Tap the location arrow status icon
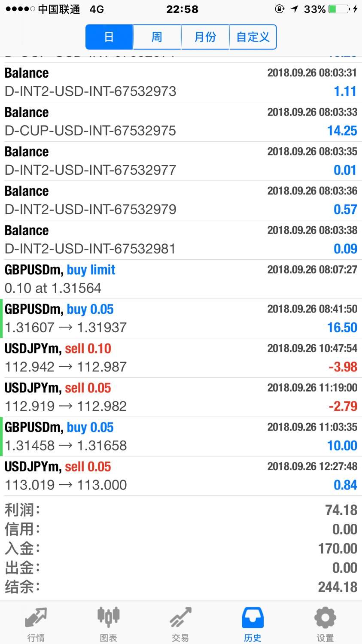Viewport: 362px width, 644px height. pos(295,9)
